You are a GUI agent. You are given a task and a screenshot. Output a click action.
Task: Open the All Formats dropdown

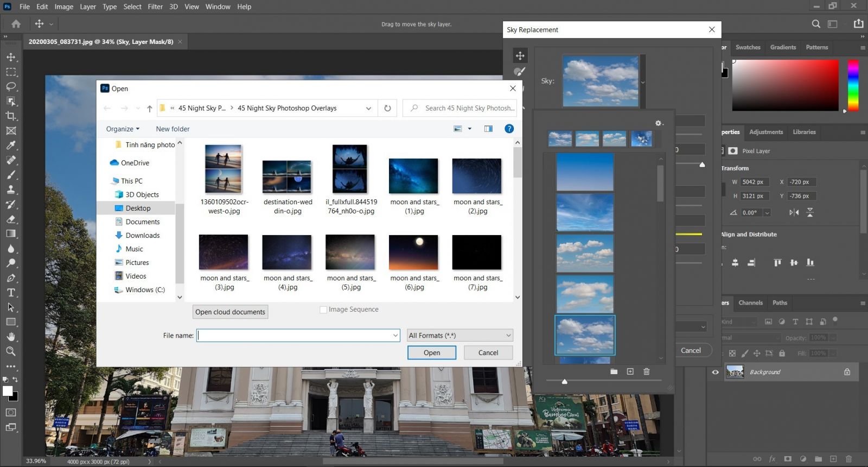coord(459,336)
